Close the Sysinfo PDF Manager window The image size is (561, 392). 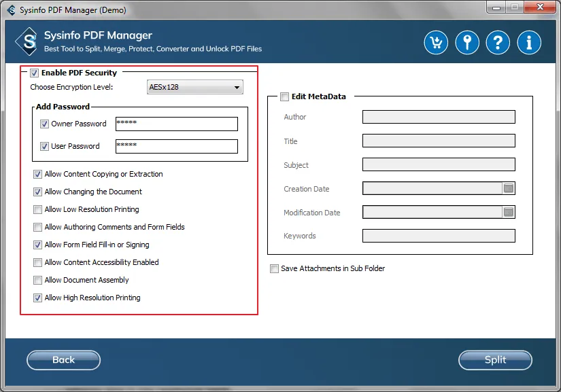click(x=540, y=7)
